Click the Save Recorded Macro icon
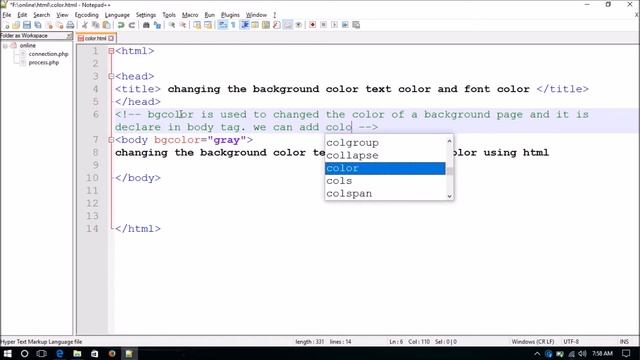640x360 pixels. [356, 25]
